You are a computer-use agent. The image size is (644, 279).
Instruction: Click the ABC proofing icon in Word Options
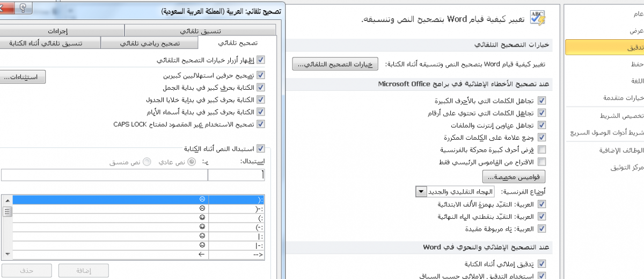click(x=537, y=18)
